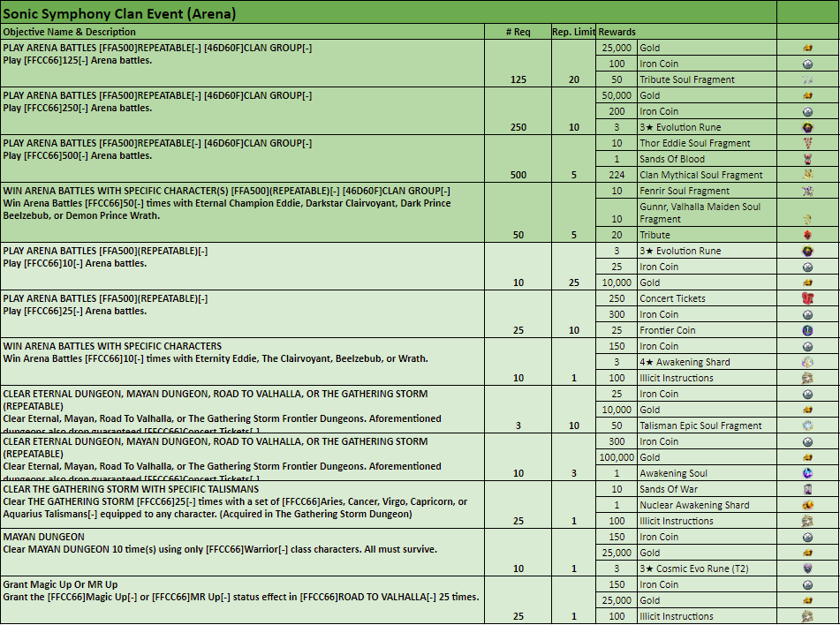The image size is (840, 625).
Task: Click the 'Tribute Soul Fragment' reward name
Action: (687, 79)
